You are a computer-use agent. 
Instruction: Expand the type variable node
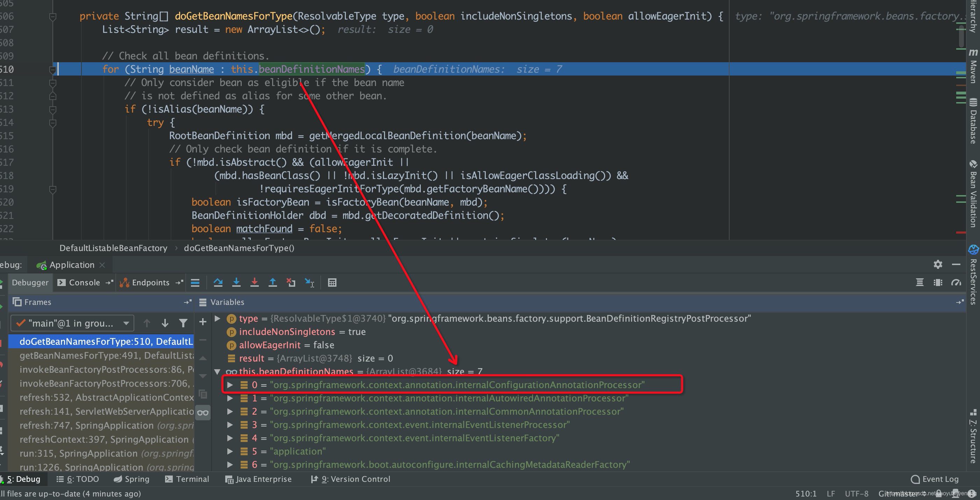tap(218, 318)
